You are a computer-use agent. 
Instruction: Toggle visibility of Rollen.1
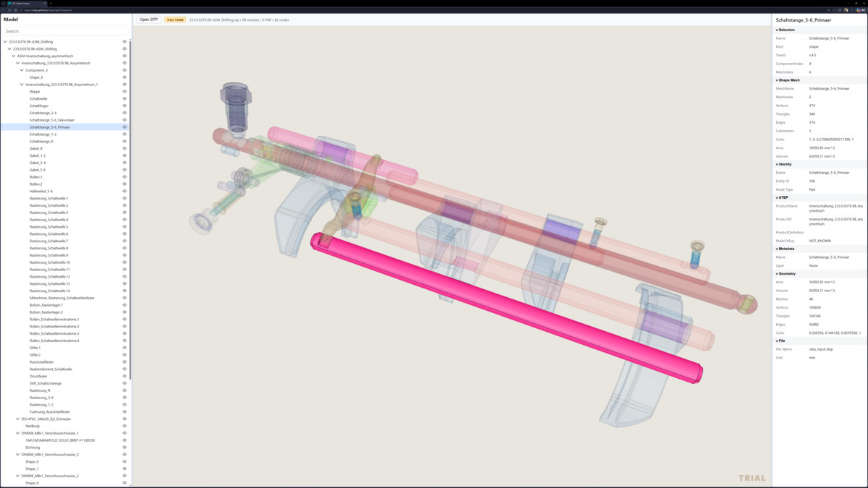click(124, 177)
